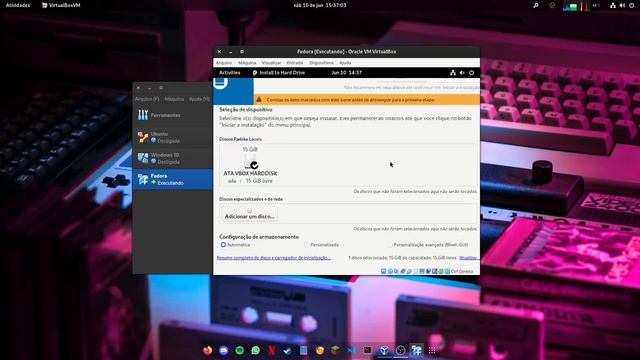
Task: Open Arquivo (F) menu in VirtualBox Manager
Action: tap(147, 99)
